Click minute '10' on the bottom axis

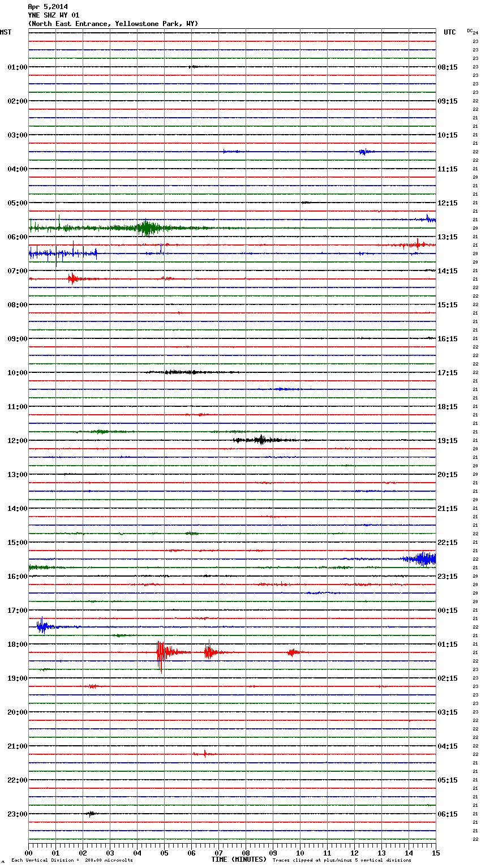coord(300,853)
